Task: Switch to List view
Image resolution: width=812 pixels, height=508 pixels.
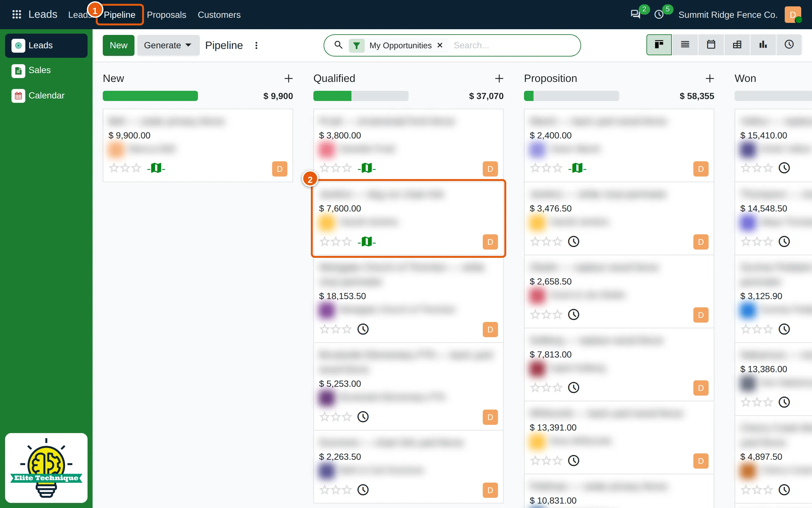Action: tap(685, 45)
